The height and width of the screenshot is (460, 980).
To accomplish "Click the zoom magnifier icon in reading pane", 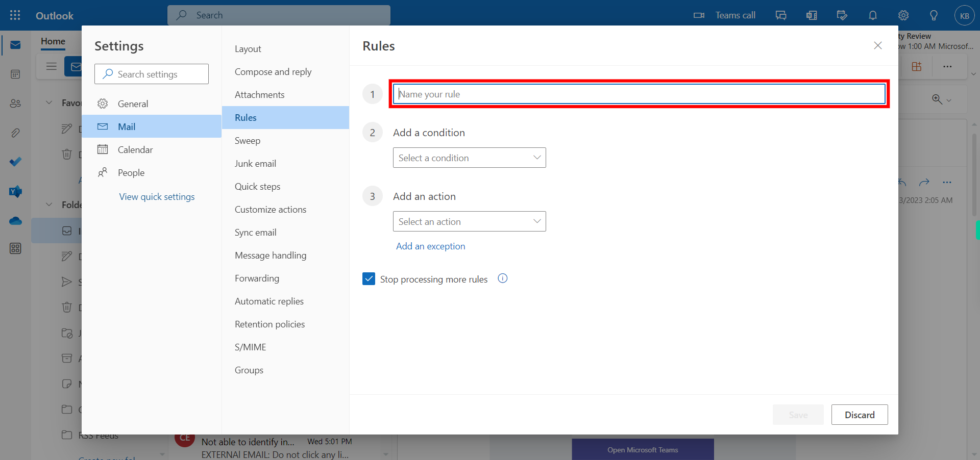I will [937, 99].
